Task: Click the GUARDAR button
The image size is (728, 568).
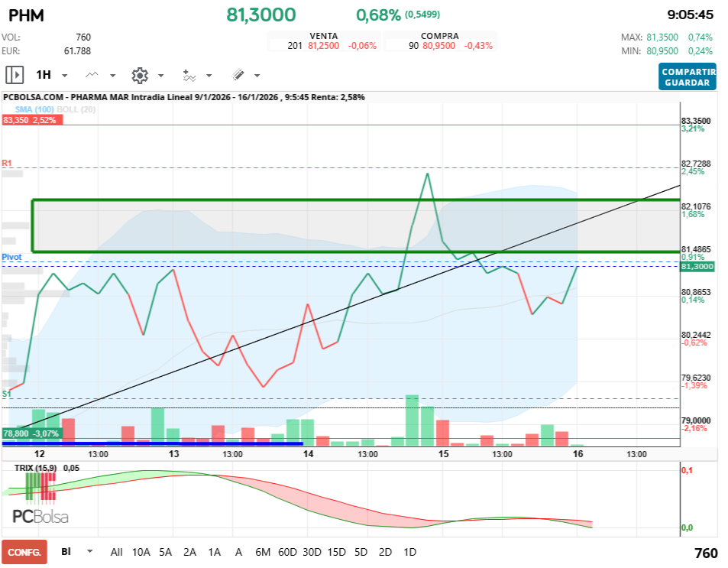Action: tap(687, 83)
